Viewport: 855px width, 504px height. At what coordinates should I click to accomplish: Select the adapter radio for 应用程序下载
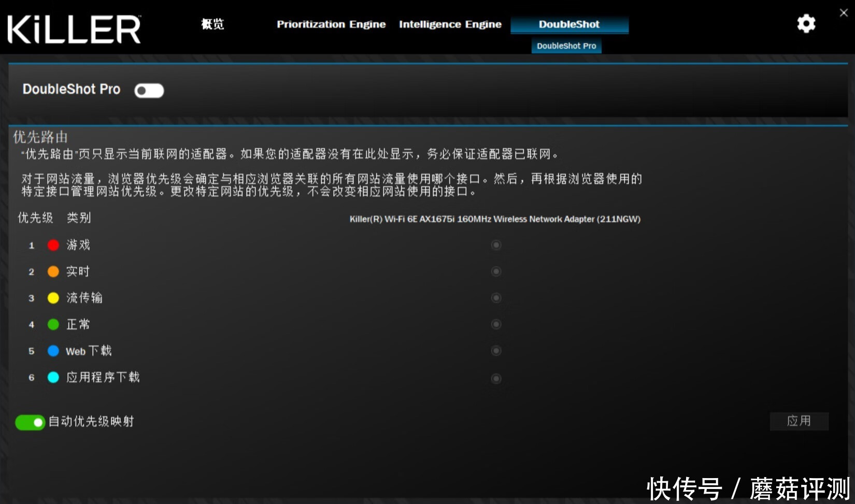496,379
